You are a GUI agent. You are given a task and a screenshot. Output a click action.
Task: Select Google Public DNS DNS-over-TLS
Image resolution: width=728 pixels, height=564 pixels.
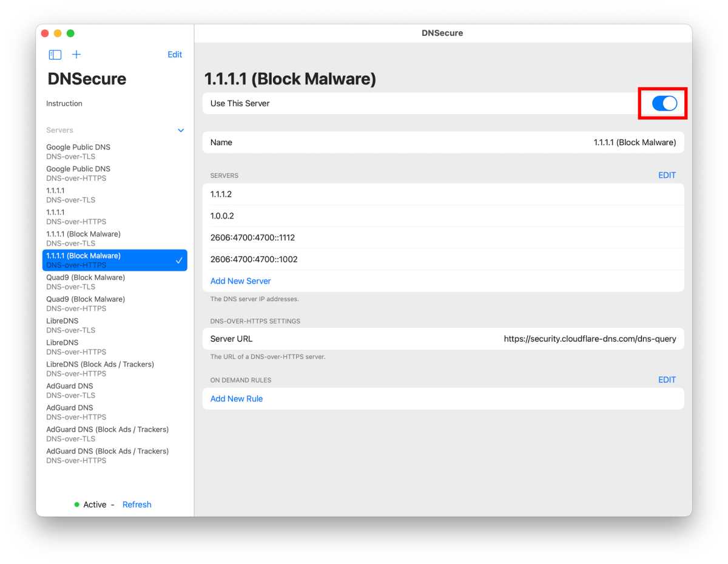[78, 152]
